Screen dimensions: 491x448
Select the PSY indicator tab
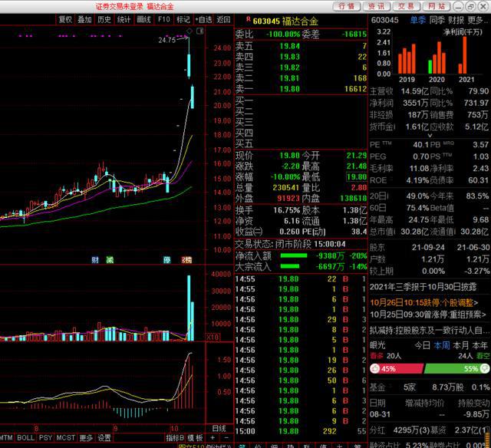(45, 438)
